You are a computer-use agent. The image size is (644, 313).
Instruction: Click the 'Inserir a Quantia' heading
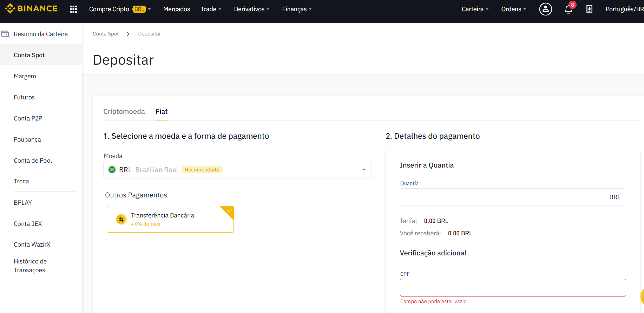click(427, 165)
